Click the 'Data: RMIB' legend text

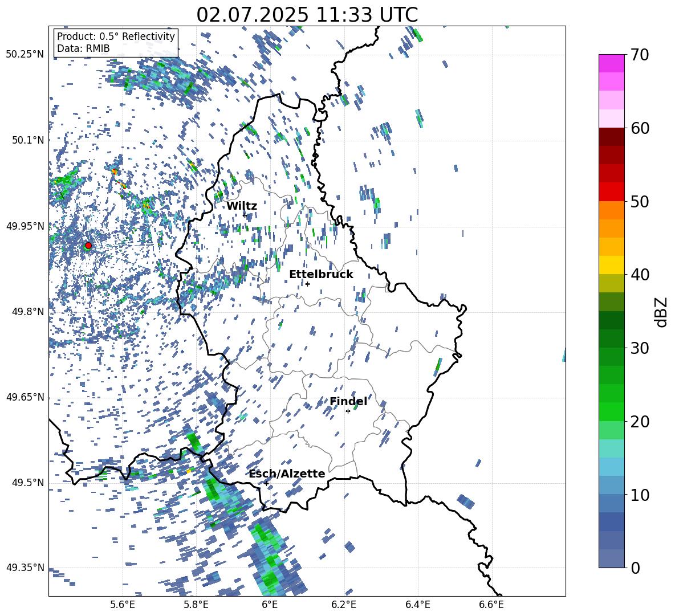pyautogui.click(x=83, y=48)
